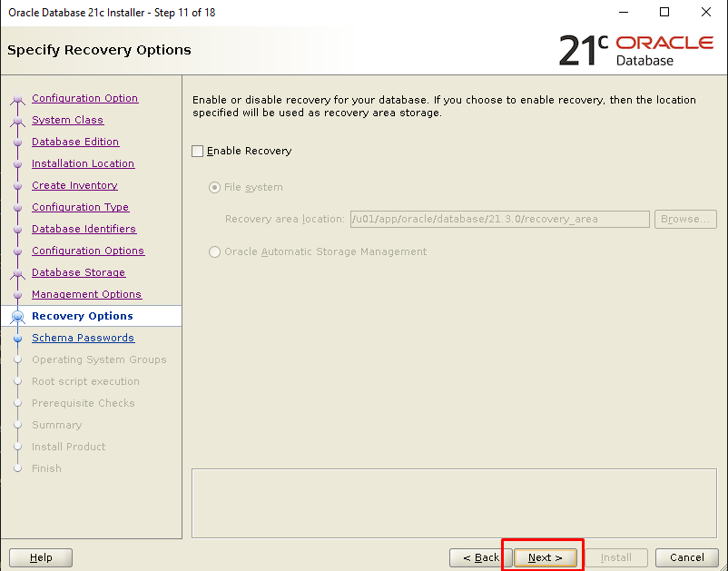The image size is (728, 571).
Task: Open Help
Action: 41,557
